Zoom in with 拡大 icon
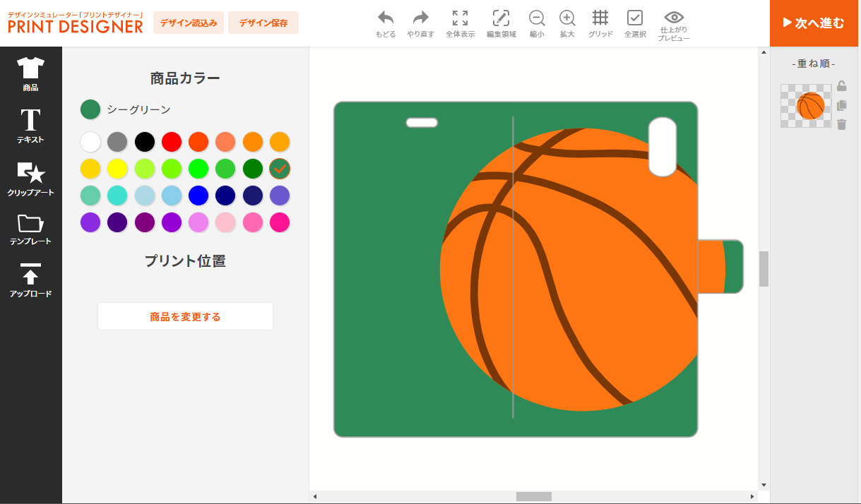Image resolution: width=861 pixels, height=504 pixels. tap(567, 24)
